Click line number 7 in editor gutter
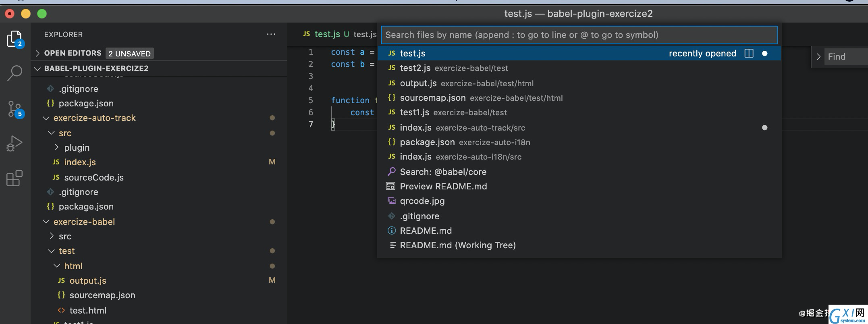This screenshot has height=324, width=868. pos(311,124)
